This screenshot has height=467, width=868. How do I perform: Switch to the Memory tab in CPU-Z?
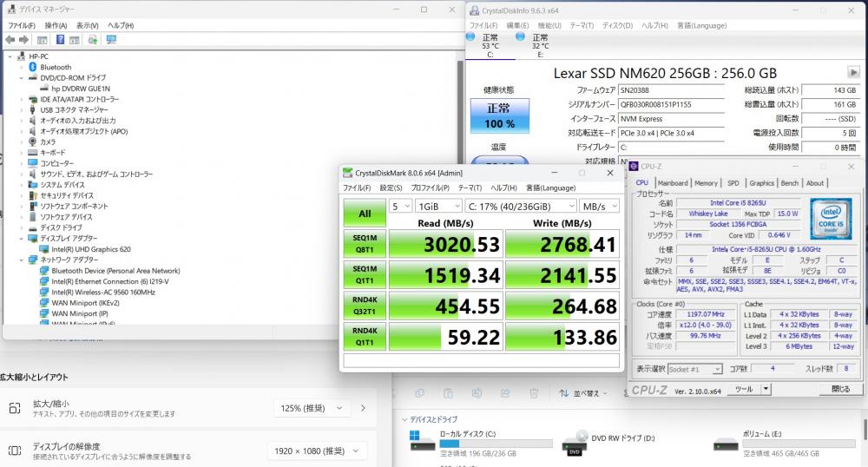pyautogui.click(x=706, y=183)
